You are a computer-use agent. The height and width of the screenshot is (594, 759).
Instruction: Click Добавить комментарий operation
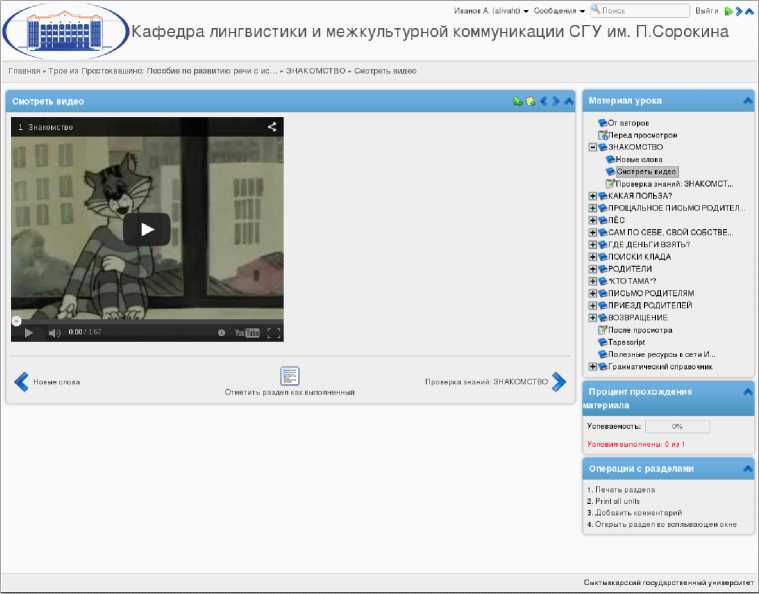click(x=638, y=513)
